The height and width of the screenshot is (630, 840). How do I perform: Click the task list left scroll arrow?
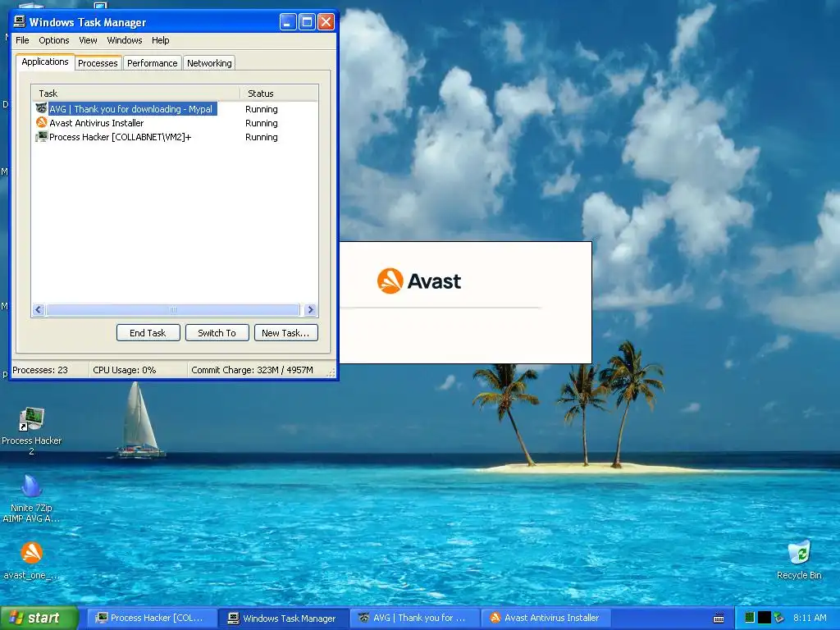38,309
